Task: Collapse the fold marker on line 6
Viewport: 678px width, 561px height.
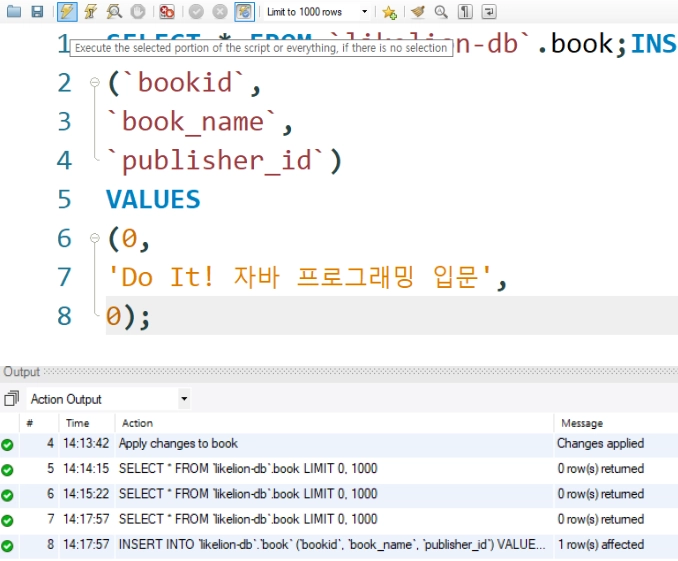Action: (95, 239)
